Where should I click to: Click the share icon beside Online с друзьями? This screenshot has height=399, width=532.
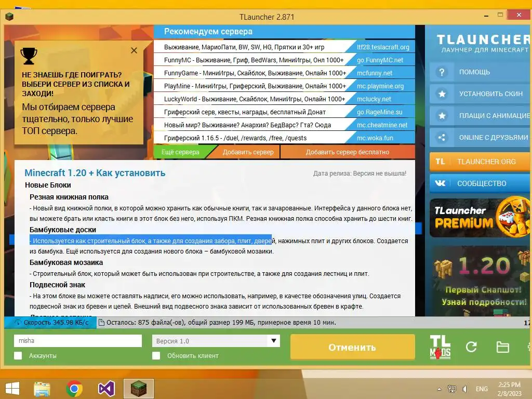tap(442, 137)
